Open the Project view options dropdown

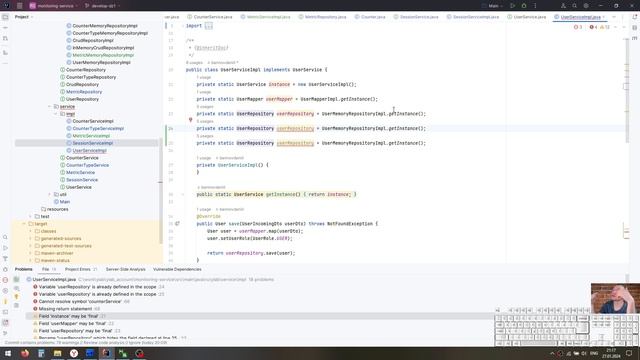[x=24, y=17]
